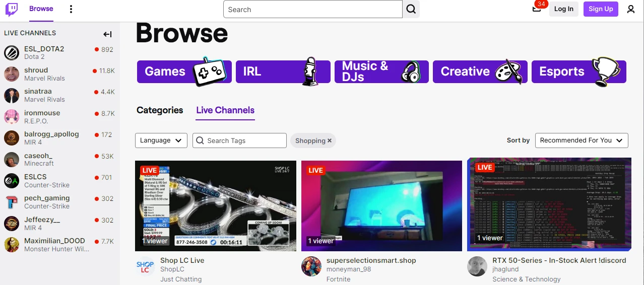
Task: Click shroud channel avatar
Action: 12,74
